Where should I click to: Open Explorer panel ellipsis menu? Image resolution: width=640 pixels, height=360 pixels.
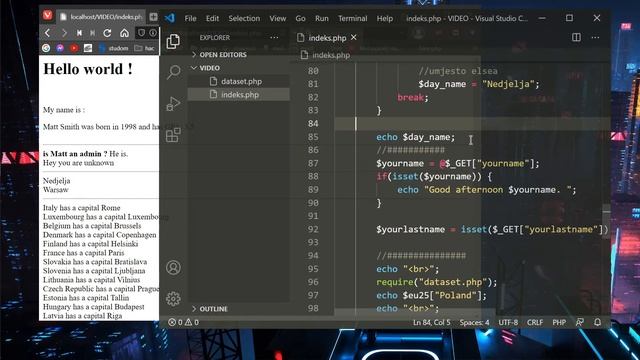(x=274, y=38)
